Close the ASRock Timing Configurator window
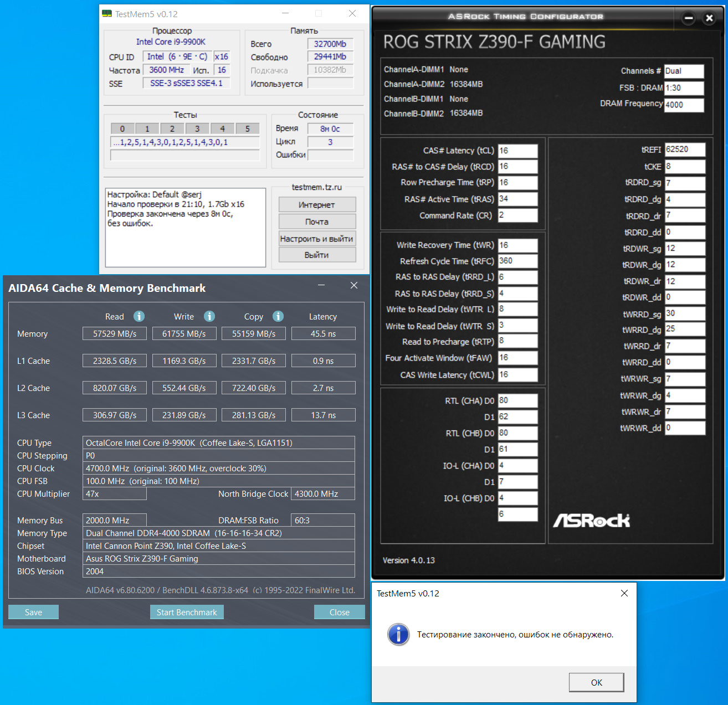Image resolution: width=728 pixels, height=705 pixels. point(709,18)
